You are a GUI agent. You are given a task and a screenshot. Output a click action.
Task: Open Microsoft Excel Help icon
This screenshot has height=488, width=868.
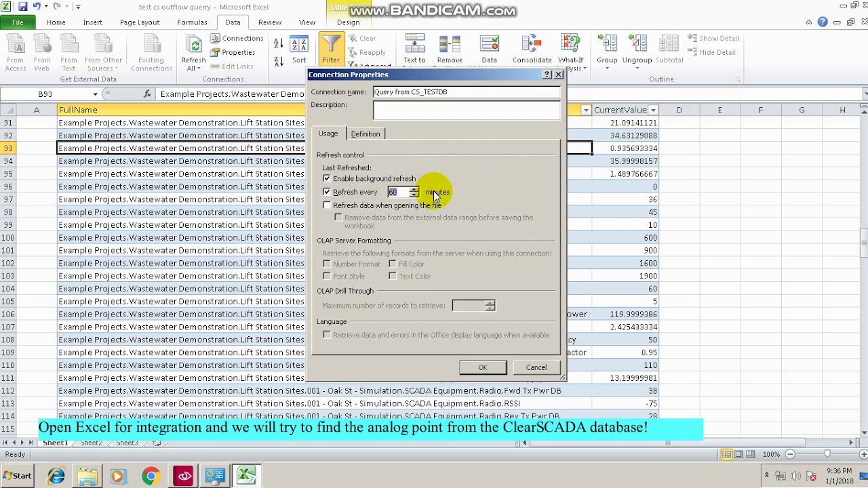click(x=823, y=22)
